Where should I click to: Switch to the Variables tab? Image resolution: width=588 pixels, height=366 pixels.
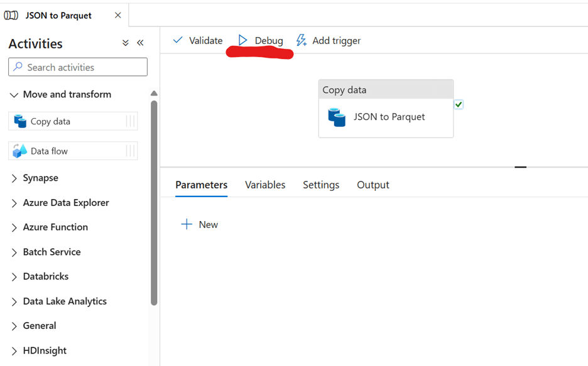pyautogui.click(x=264, y=185)
